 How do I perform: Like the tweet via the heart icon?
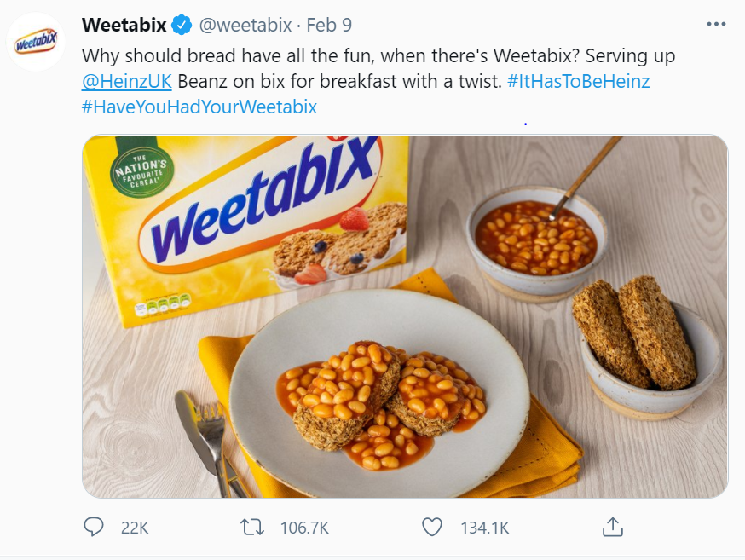point(431,528)
